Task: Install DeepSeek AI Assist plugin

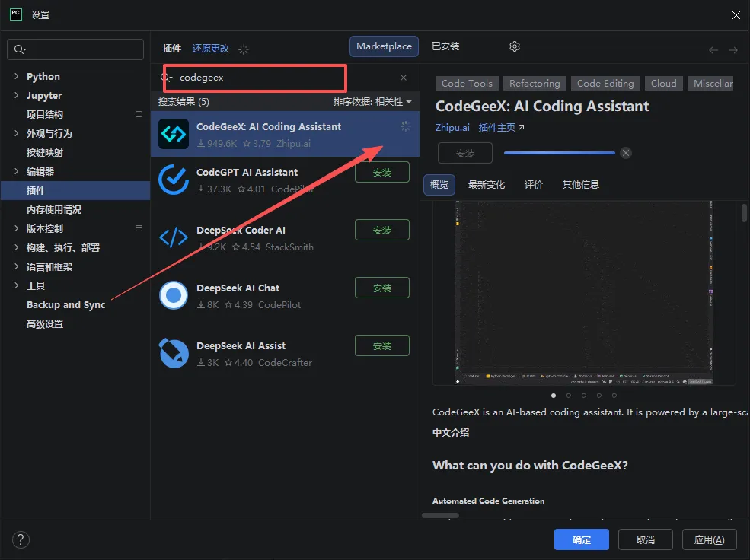Action: tap(381, 345)
